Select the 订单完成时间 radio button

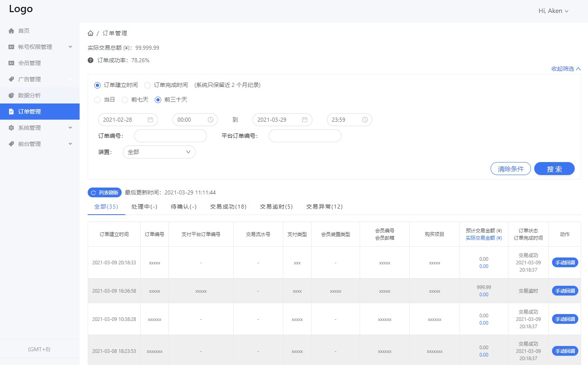(x=148, y=85)
